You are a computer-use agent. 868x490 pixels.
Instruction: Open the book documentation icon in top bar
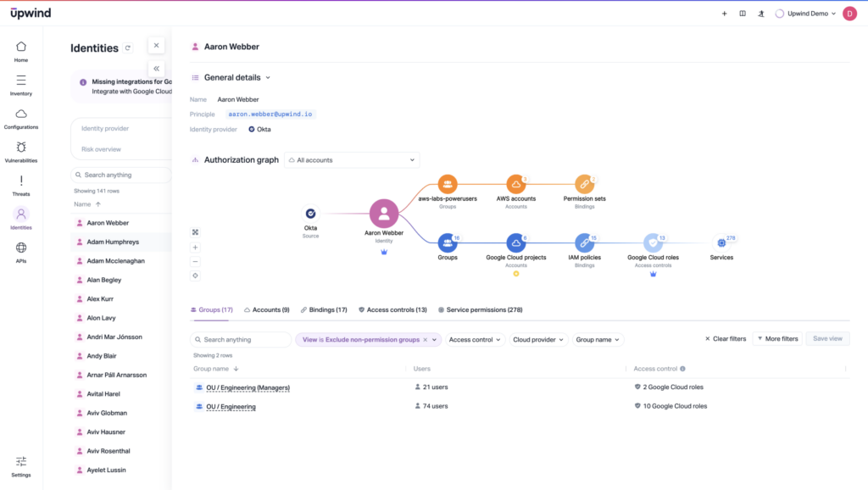743,14
